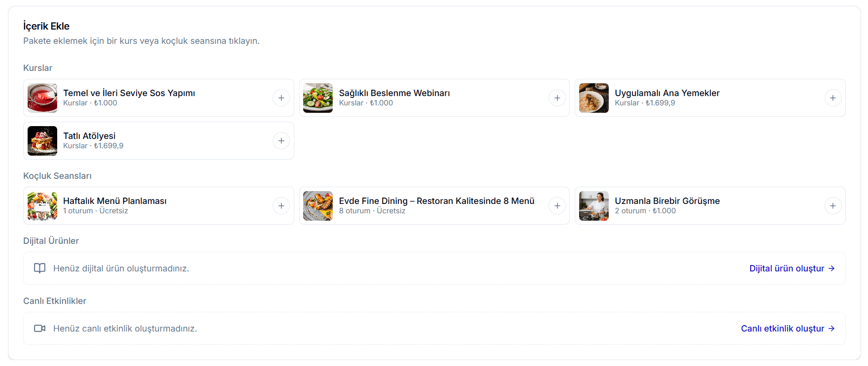Screen dimensions: 868x366
Task: Click the Uygulamalı Ana Yemekler dish thumbnail
Action: (x=594, y=98)
